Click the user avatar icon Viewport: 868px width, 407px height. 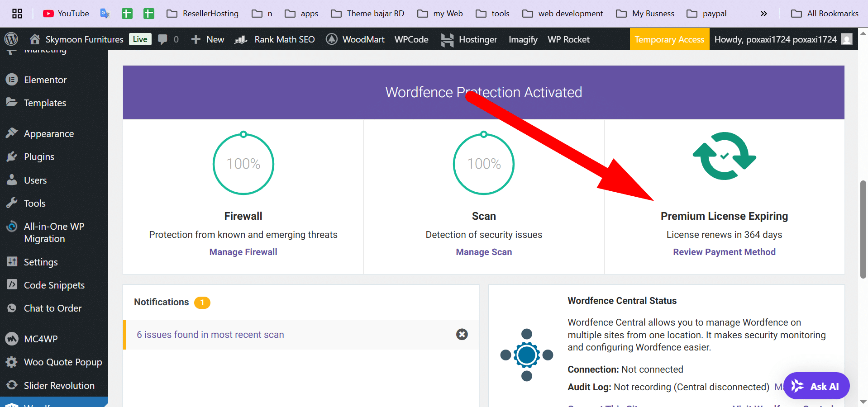point(846,39)
